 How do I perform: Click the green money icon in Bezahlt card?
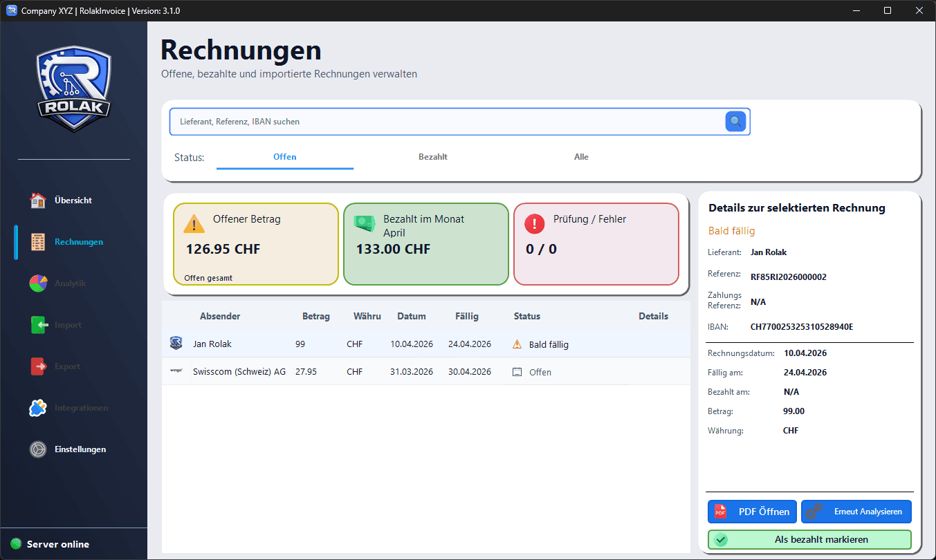tap(364, 223)
